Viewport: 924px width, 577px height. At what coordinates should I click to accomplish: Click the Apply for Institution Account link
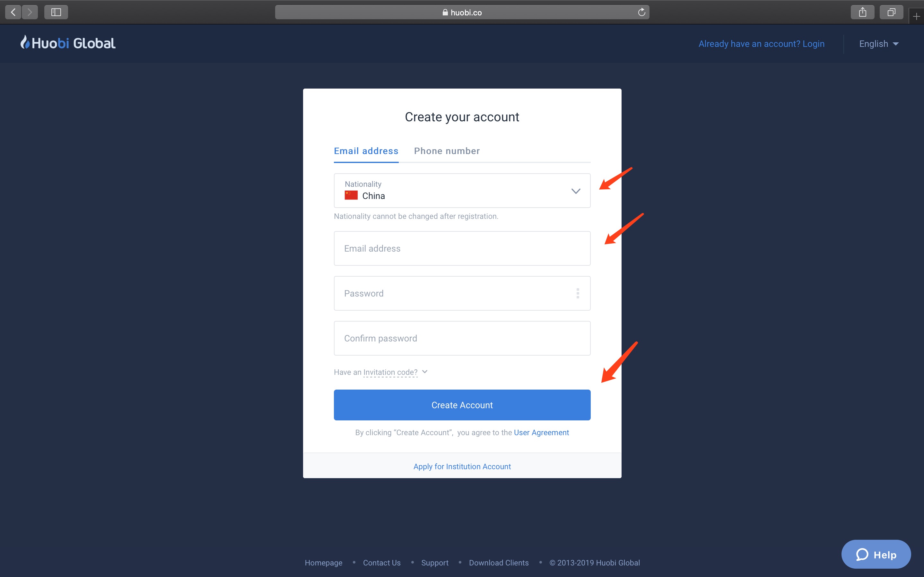[462, 466]
